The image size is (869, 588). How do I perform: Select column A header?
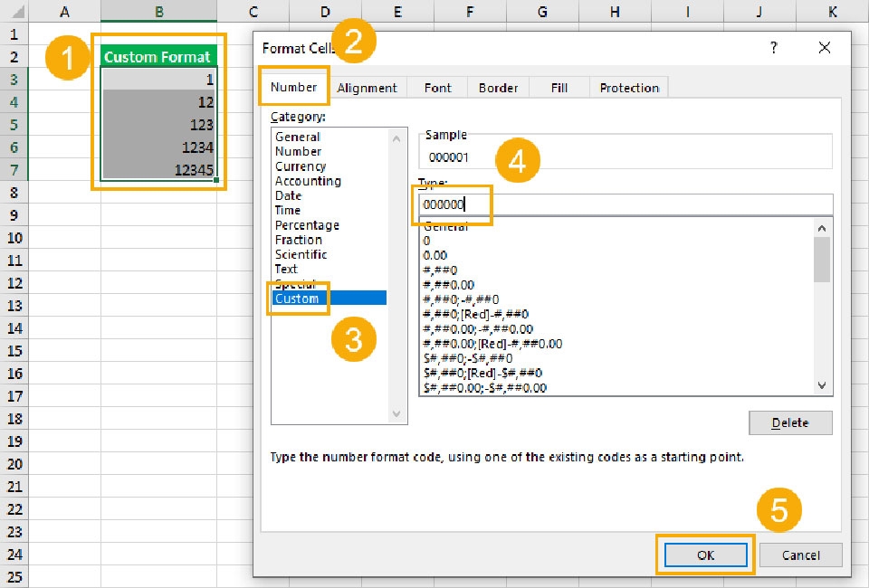(64, 11)
